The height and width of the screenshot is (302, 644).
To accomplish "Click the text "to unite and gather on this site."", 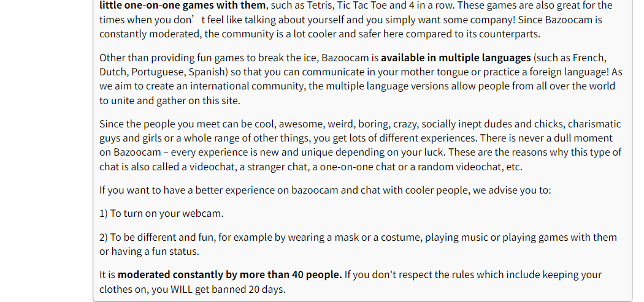I will tap(170, 100).
